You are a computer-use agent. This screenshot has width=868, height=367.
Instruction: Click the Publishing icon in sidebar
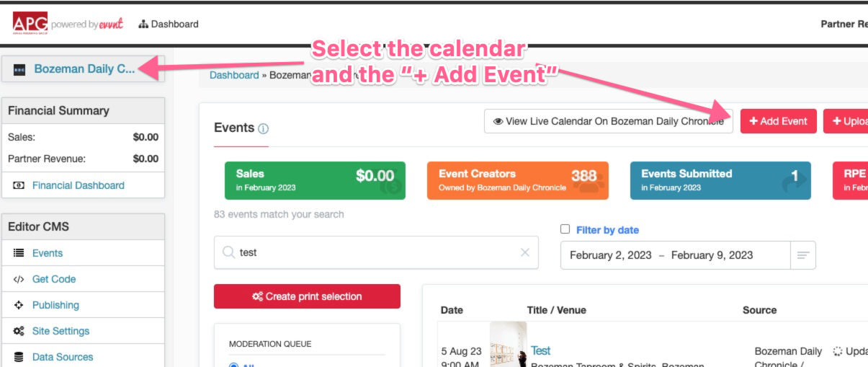[x=19, y=305]
